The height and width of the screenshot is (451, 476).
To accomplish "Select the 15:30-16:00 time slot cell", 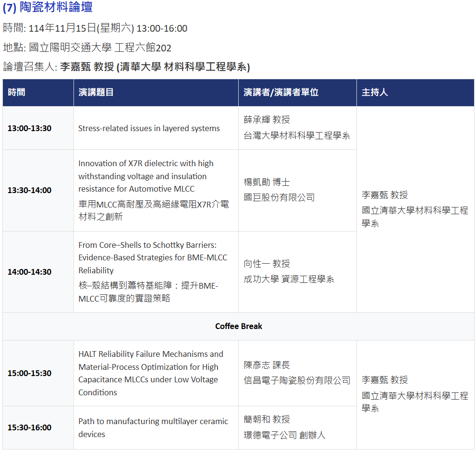I will tap(29, 427).
